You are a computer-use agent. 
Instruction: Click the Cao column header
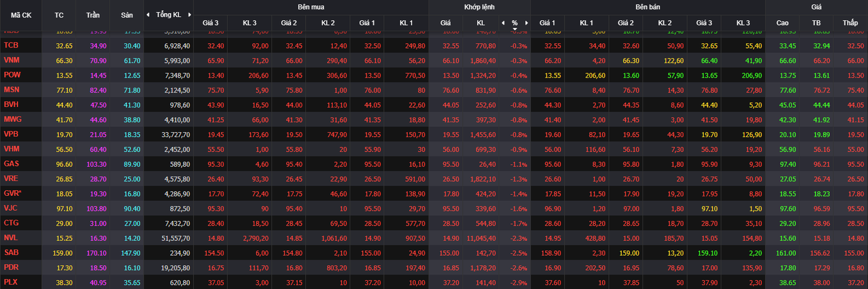click(x=782, y=23)
